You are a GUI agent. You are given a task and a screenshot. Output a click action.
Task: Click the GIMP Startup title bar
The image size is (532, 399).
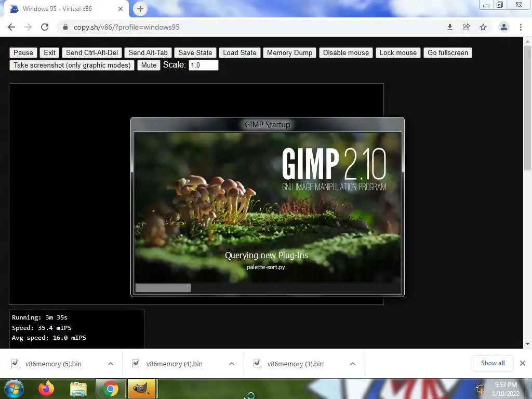coord(268,125)
